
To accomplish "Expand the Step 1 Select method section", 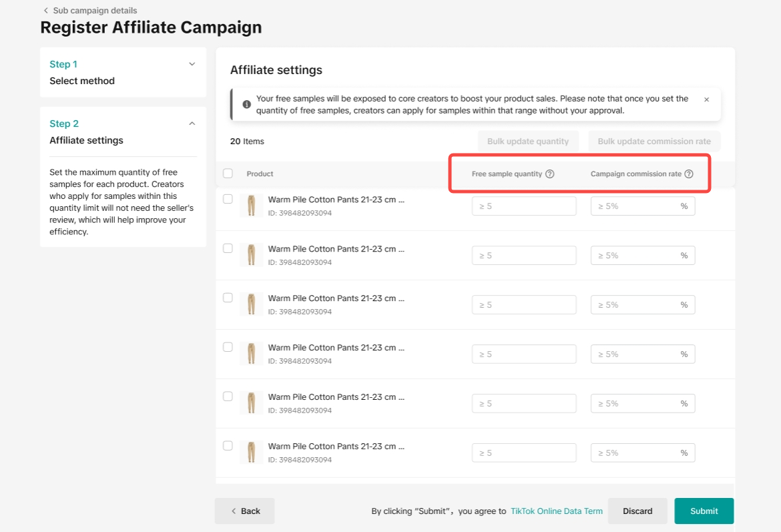I will 192,64.
